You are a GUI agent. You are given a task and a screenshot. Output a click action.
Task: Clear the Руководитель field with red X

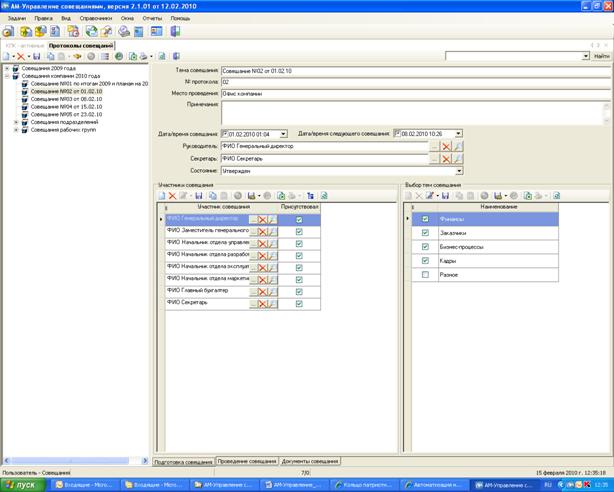[447, 146]
